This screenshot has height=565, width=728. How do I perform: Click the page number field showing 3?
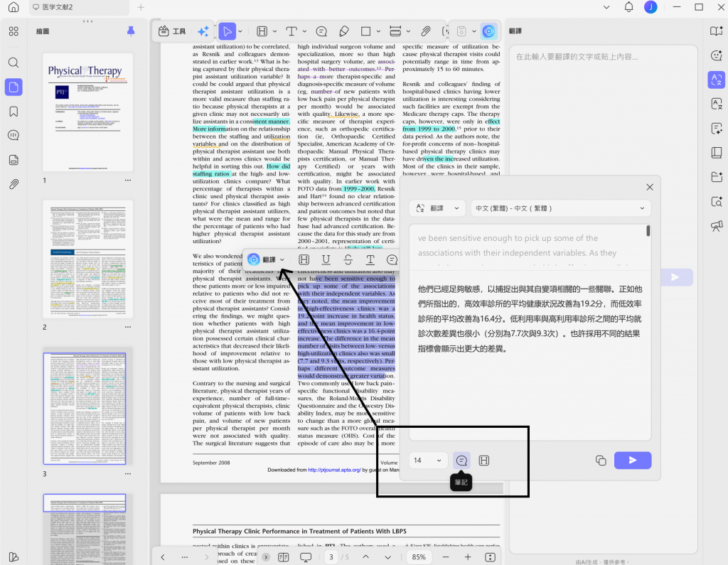coord(331,557)
